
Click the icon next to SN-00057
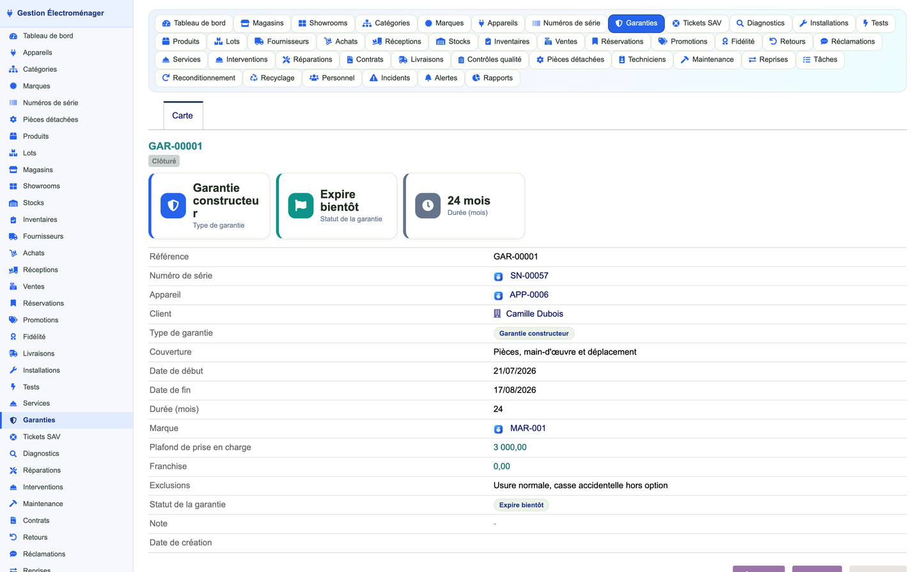tap(498, 276)
